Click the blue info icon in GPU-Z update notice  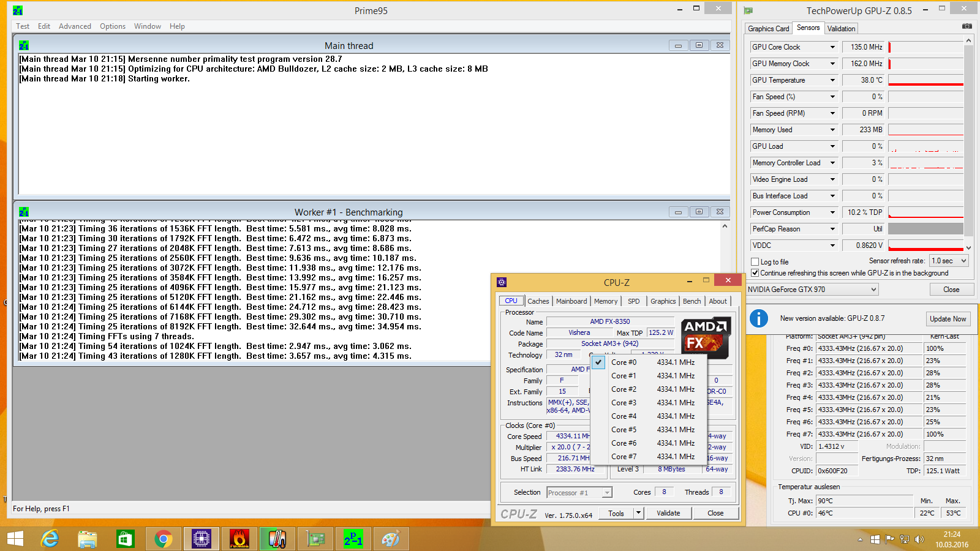[x=758, y=318]
